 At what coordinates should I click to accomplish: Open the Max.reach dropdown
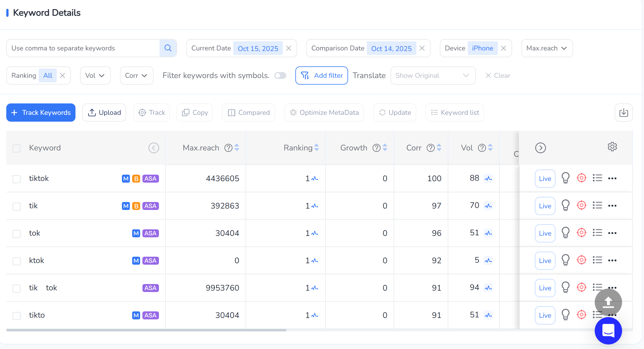(547, 48)
